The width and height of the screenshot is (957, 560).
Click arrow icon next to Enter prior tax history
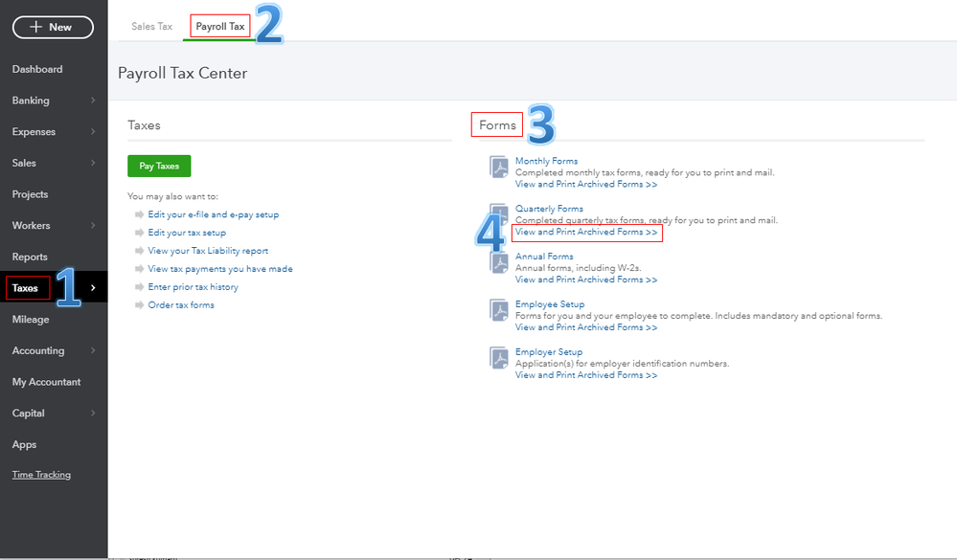[139, 287]
